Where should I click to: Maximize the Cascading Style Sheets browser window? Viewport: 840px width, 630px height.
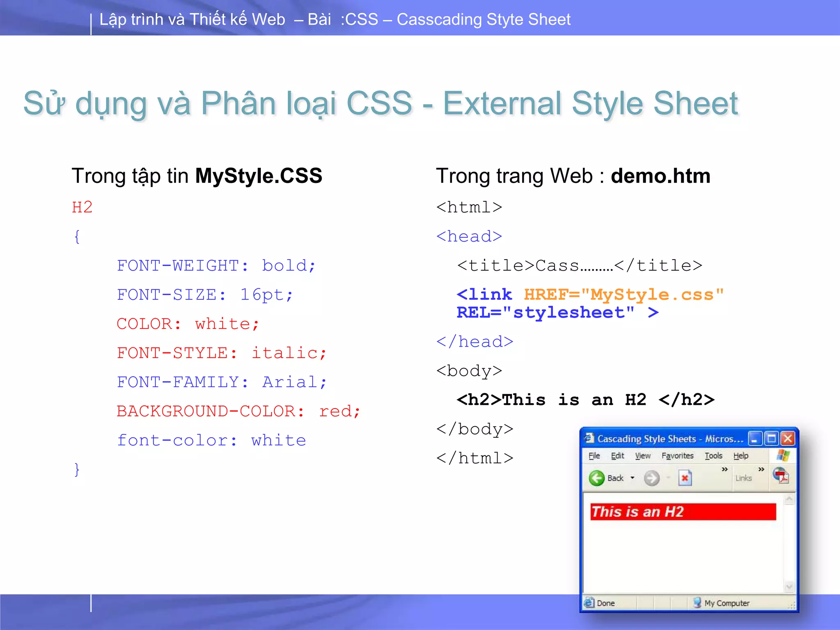pos(771,438)
